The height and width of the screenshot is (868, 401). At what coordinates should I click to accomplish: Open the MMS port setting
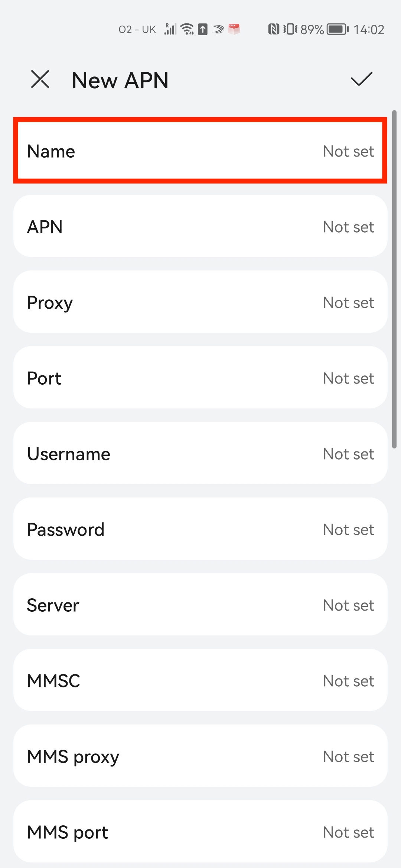(x=200, y=832)
